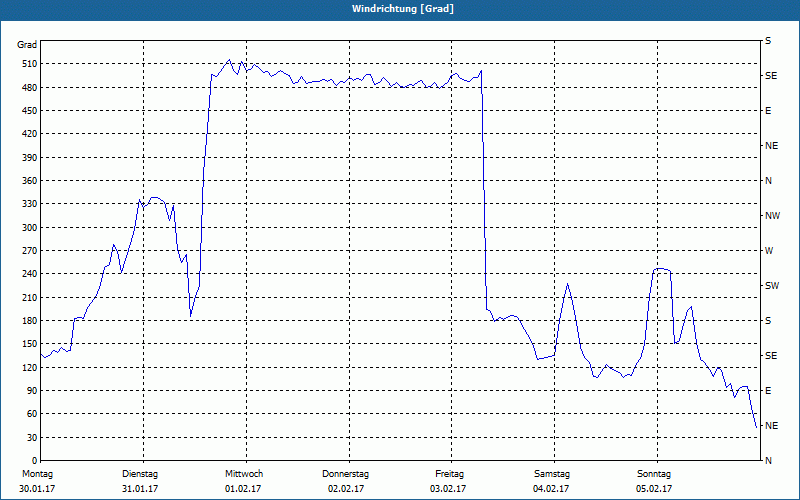Click the 480 y-axis value
The image size is (800, 500).
point(30,87)
